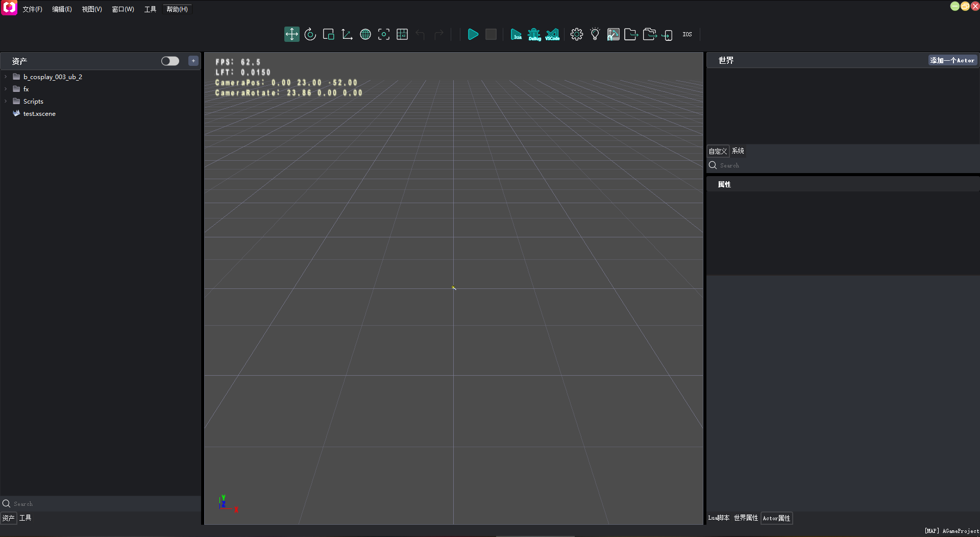Screen dimensions: 980x537
Task: Switch to the 世界属性 tab
Action: click(746, 518)
